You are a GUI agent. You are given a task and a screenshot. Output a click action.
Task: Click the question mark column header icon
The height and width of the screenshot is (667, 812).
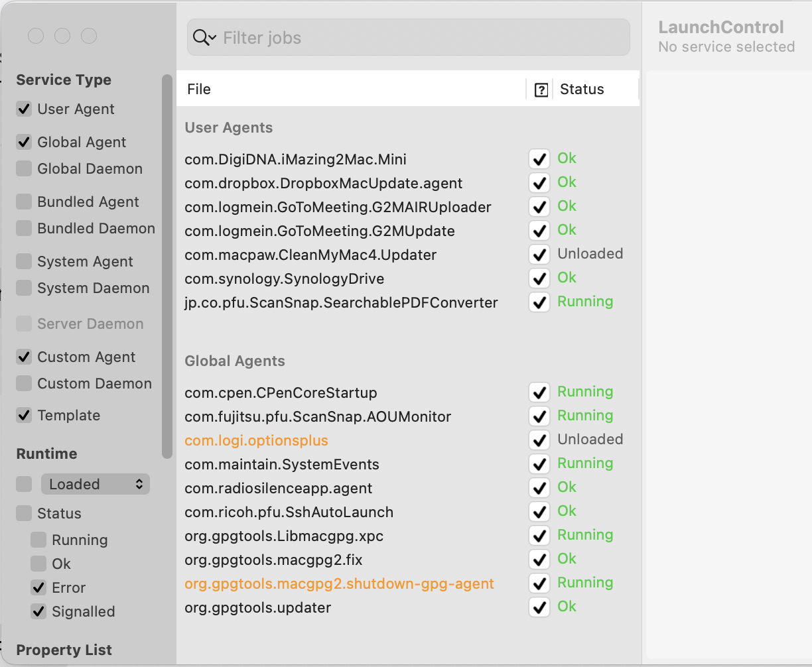tap(541, 90)
